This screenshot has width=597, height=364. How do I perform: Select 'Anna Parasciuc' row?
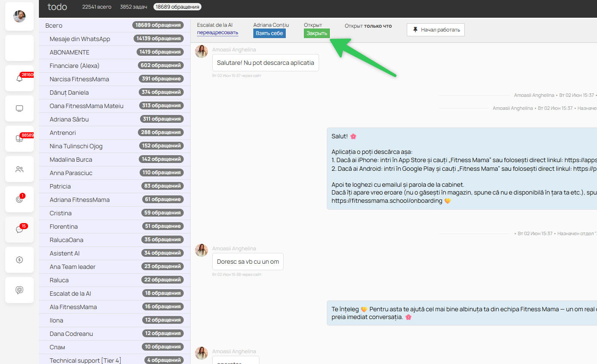115,173
